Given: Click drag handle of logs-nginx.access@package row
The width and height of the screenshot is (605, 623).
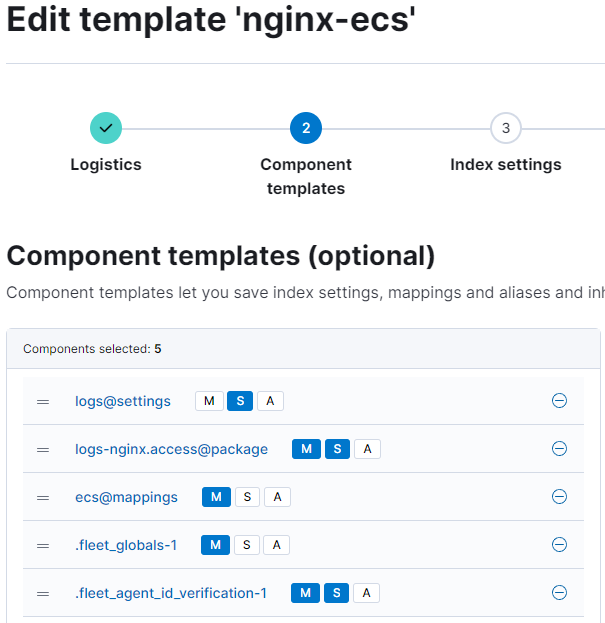Looking at the screenshot, I should (43, 449).
